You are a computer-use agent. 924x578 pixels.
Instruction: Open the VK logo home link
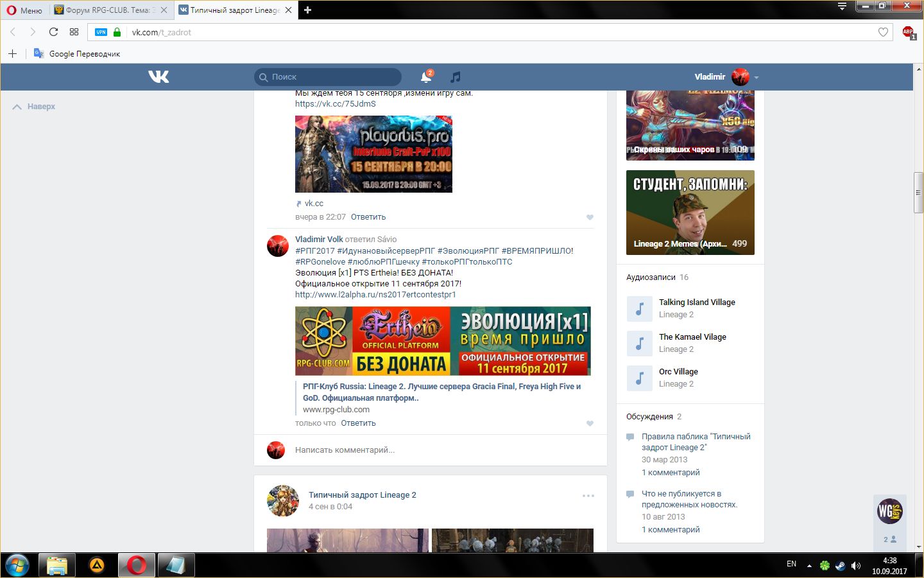pyautogui.click(x=158, y=76)
